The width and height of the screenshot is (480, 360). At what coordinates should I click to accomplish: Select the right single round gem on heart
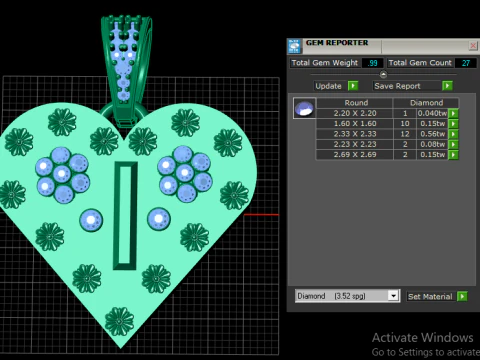coord(159,219)
